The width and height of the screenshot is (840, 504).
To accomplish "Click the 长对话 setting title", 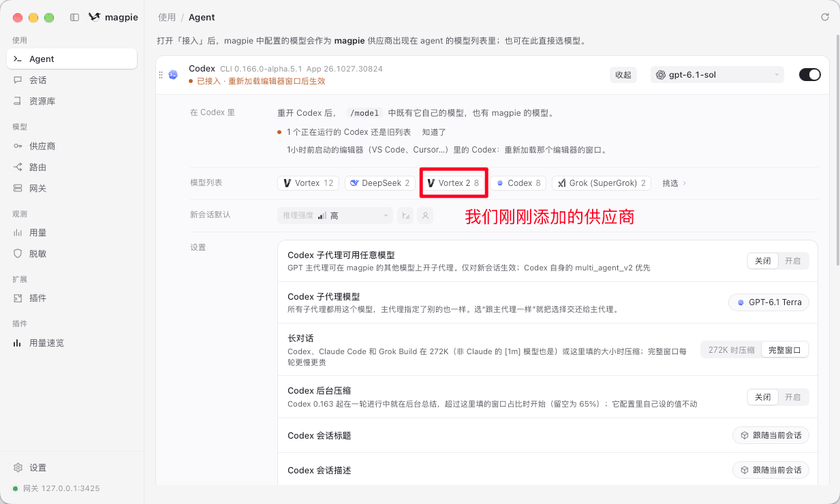I will tap(300, 338).
